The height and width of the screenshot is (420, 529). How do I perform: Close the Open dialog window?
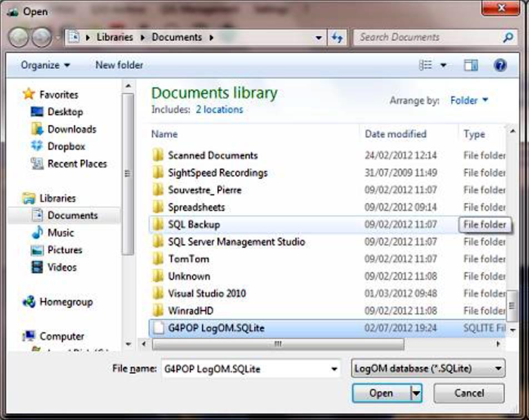pyautogui.click(x=501, y=8)
